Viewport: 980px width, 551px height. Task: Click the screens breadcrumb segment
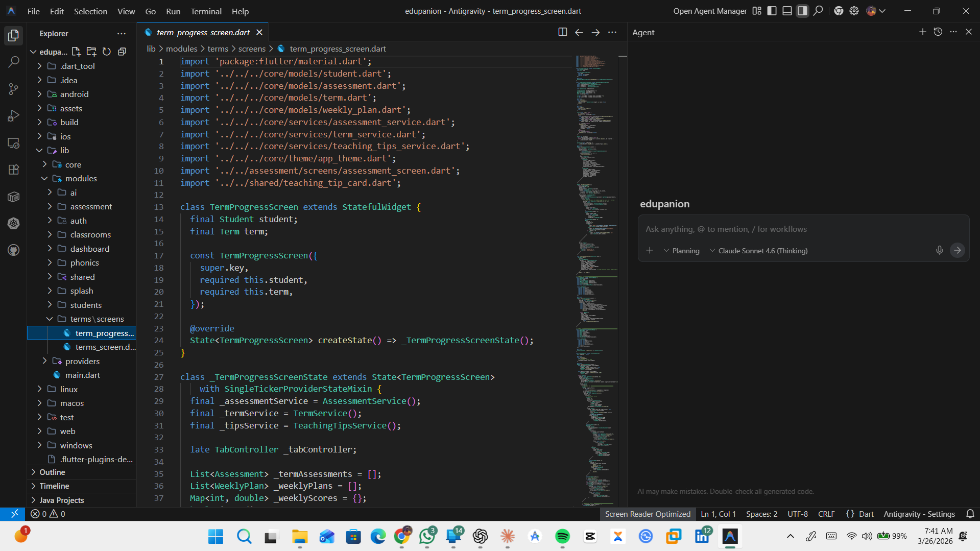coord(252,49)
